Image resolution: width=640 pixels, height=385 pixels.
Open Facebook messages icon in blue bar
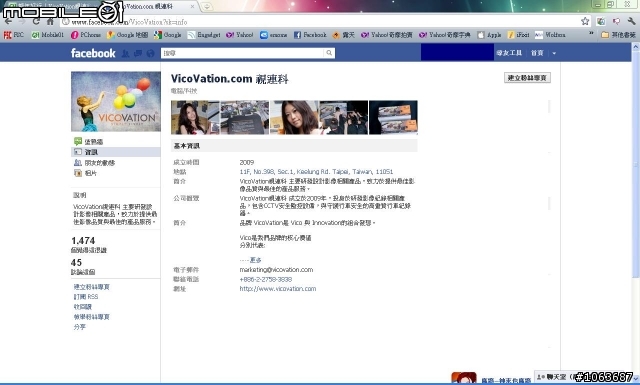point(138,53)
